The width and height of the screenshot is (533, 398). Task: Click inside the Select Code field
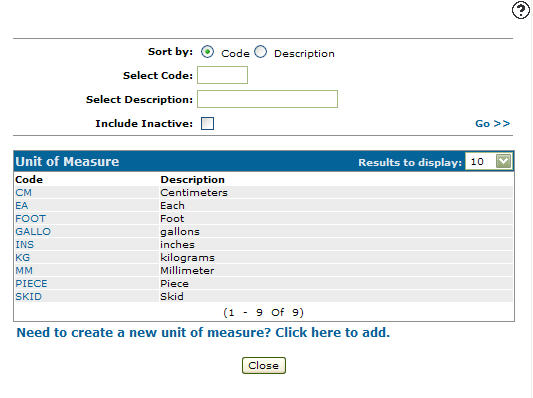pyautogui.click(x=222, y=75)
